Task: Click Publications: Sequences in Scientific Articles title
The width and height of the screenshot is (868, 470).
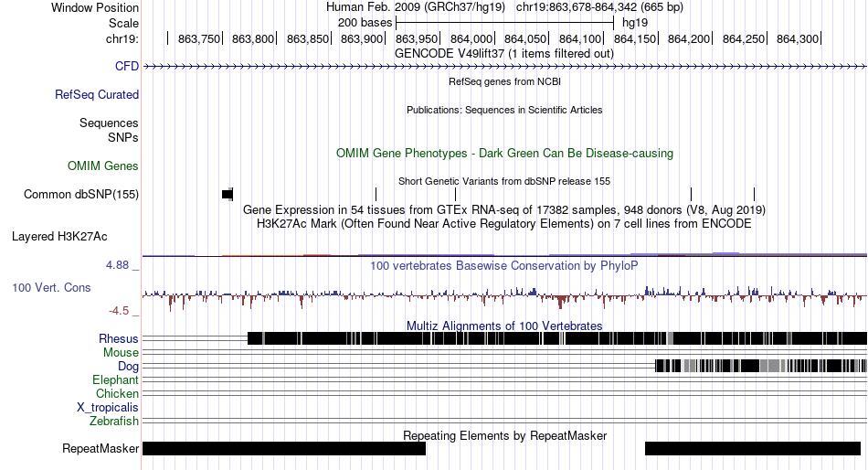Action: pos(504,110)
